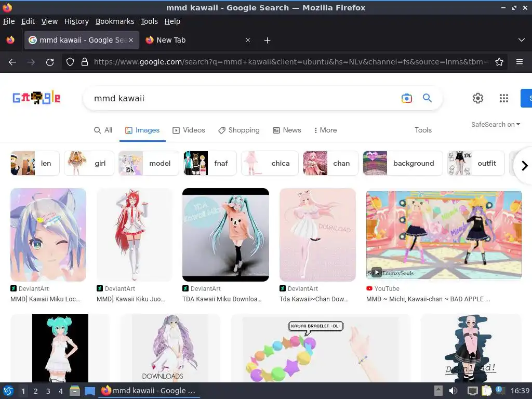Click the site security padlock icon
The width and height of the screenshot is (532, 399).
(85, 62)
